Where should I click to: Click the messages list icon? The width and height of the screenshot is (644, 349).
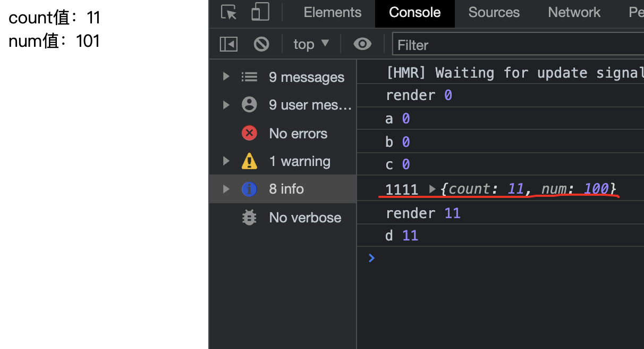point(249,77)
